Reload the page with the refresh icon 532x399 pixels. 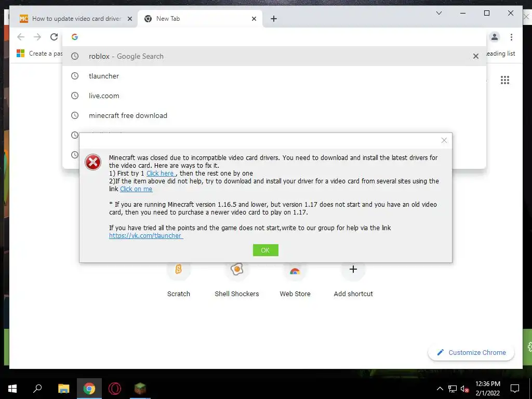54,37
